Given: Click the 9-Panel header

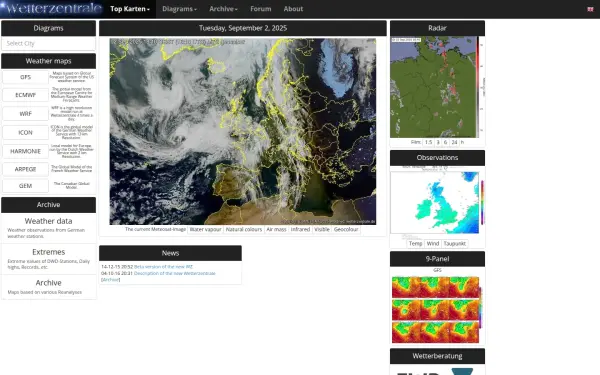Looking at the screenshot, I should 437,259.
